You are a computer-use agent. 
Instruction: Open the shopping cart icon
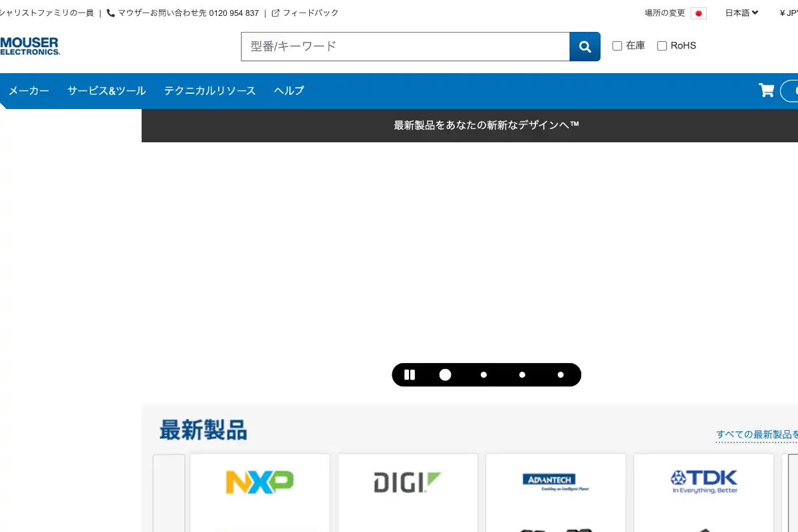point(765,90)
